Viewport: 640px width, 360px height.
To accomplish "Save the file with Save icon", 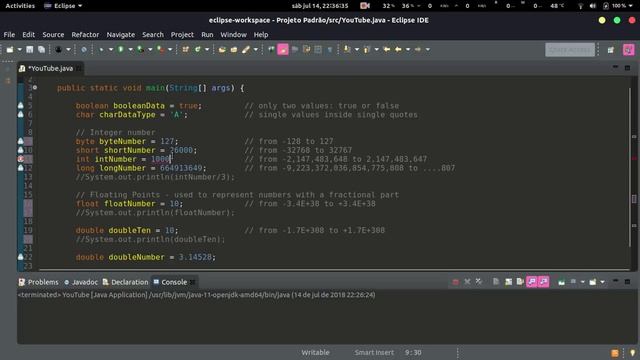I will click(29, 49).
